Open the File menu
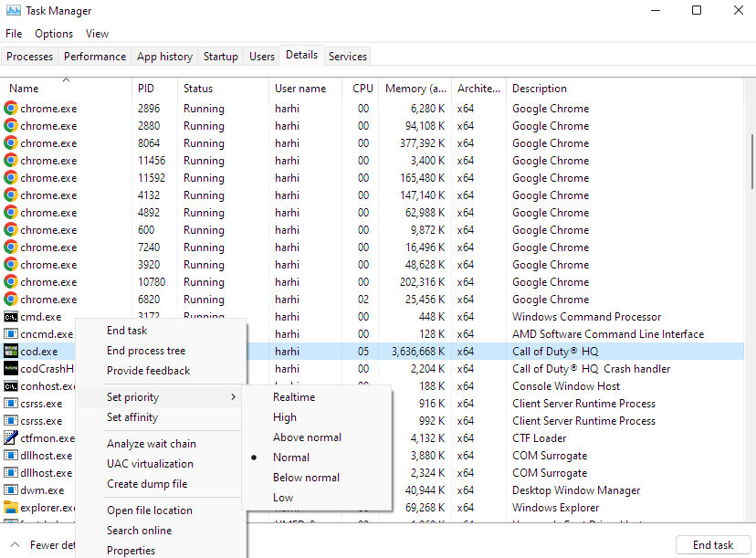The width and height of the screenshot is (756, 558). [x=14, y=33]
